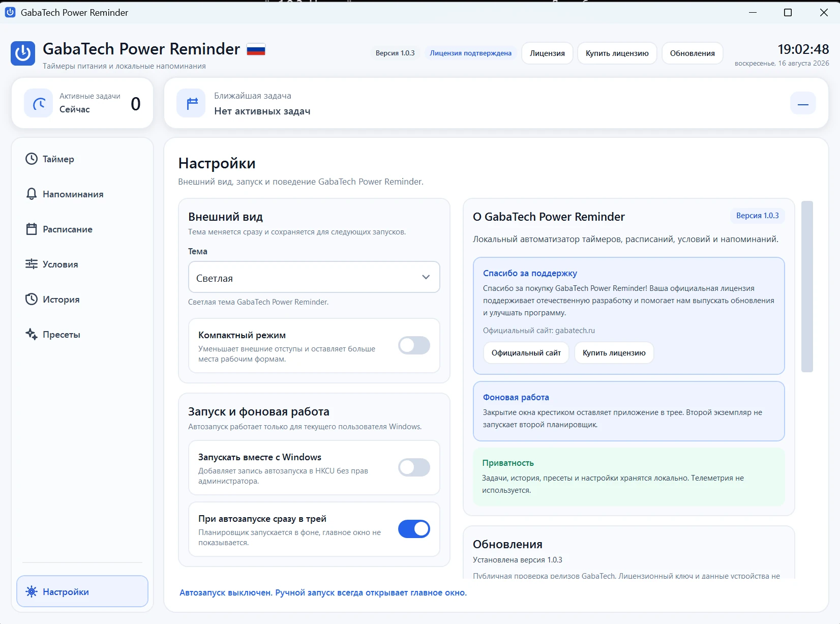This screenshot has height=624, width=840.
Task: Go to the Расписание section
Action: click(82, 229)
